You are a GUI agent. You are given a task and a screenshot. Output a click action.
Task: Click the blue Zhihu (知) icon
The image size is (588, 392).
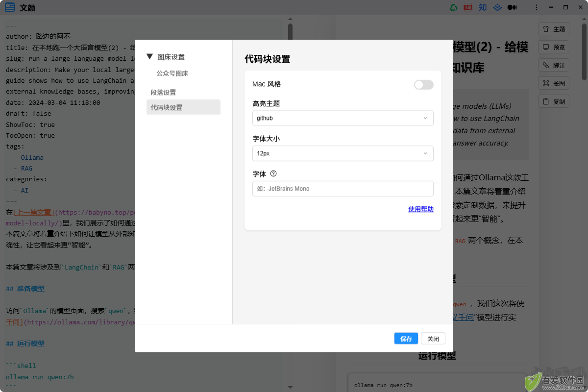point(483,7)
